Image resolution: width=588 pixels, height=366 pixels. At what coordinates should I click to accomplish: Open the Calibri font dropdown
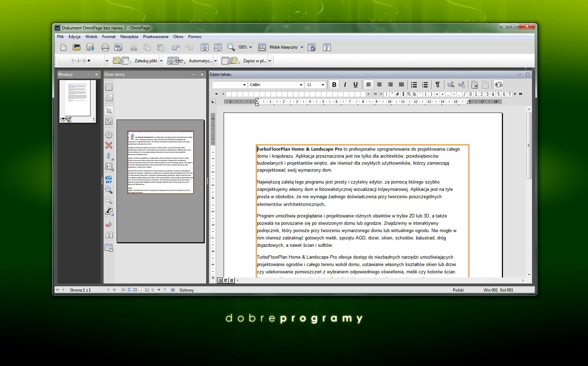(x=301, y=85)
